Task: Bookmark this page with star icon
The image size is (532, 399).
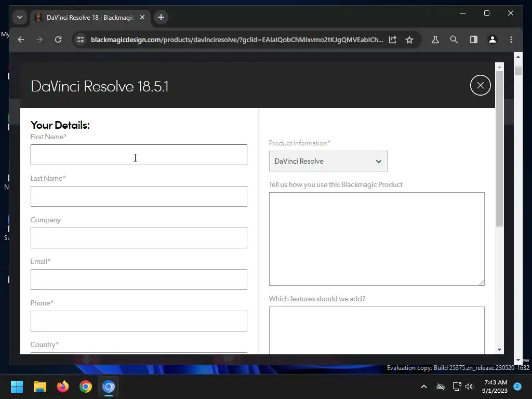Action: coord(409,39)
